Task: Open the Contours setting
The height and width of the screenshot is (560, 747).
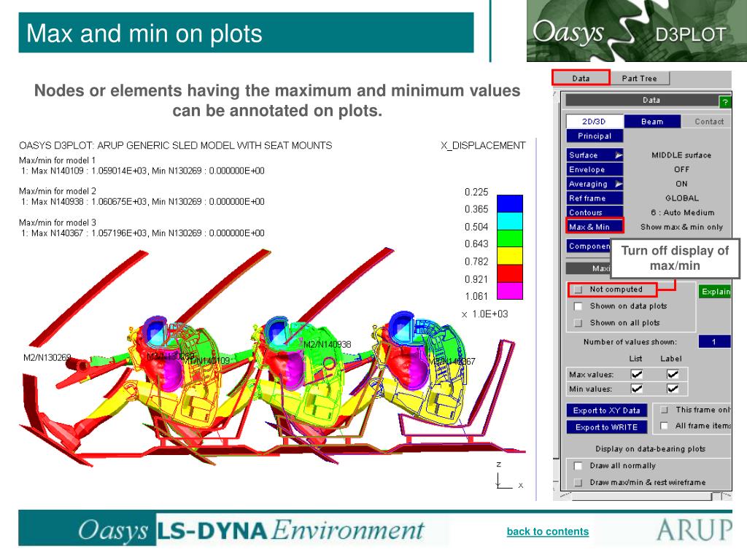Action: coord(594,212)
